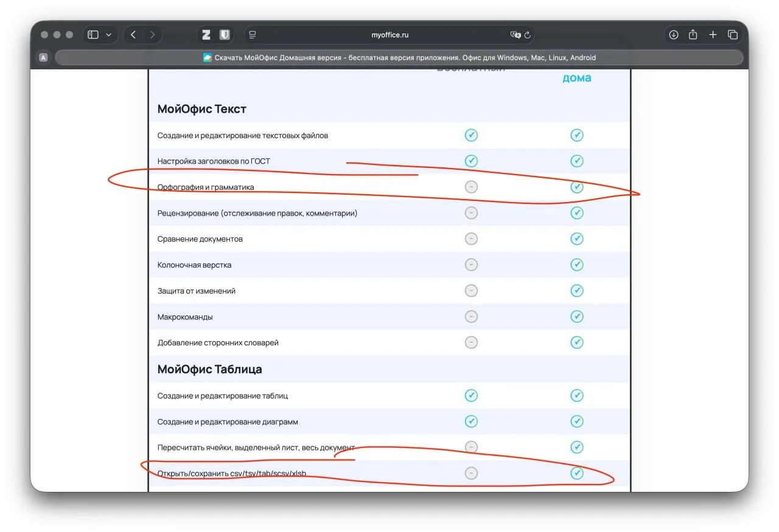This screenshot has width=779, height=532.
Task: Click the gray dash for Защита от изменений
Action: pos(471,291)
